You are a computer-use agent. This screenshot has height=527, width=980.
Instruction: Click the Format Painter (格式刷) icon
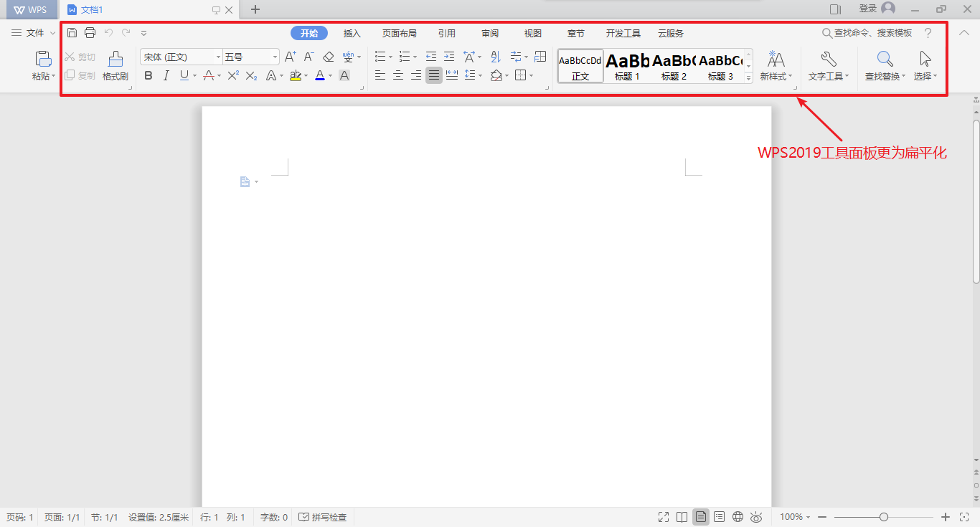point(115,65)
